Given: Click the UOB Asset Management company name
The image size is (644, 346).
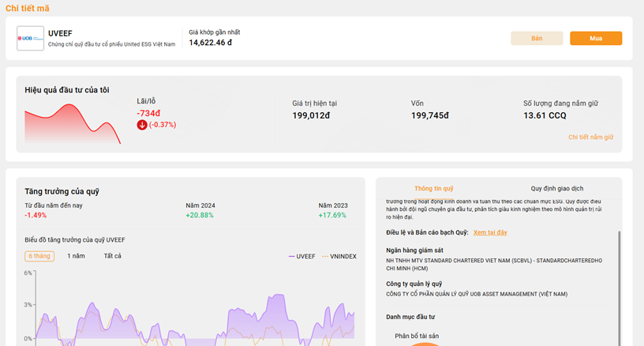Looking at the screenshot, I should 477,294.
